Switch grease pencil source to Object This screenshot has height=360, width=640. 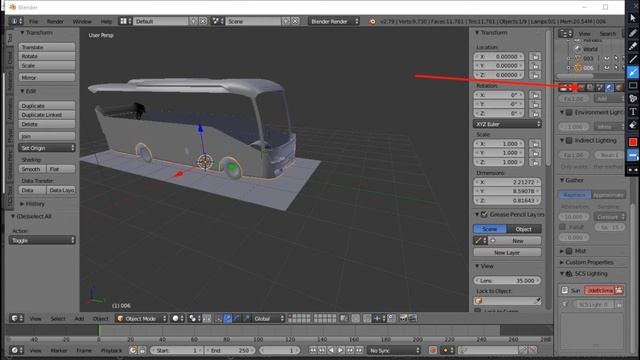pyautogui.click(x=524, y=229)
